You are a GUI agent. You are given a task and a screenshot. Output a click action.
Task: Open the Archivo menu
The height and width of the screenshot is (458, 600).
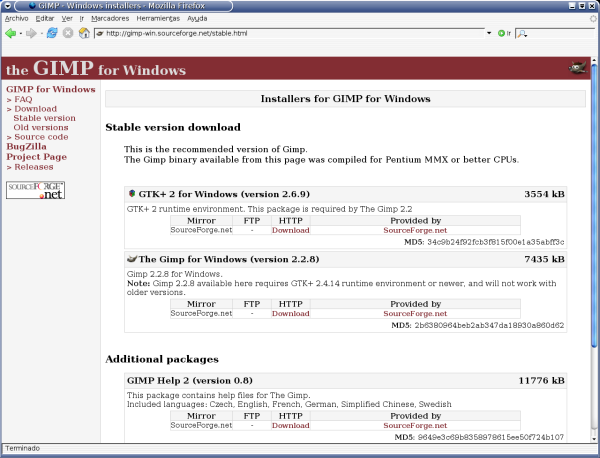[17, 18]
